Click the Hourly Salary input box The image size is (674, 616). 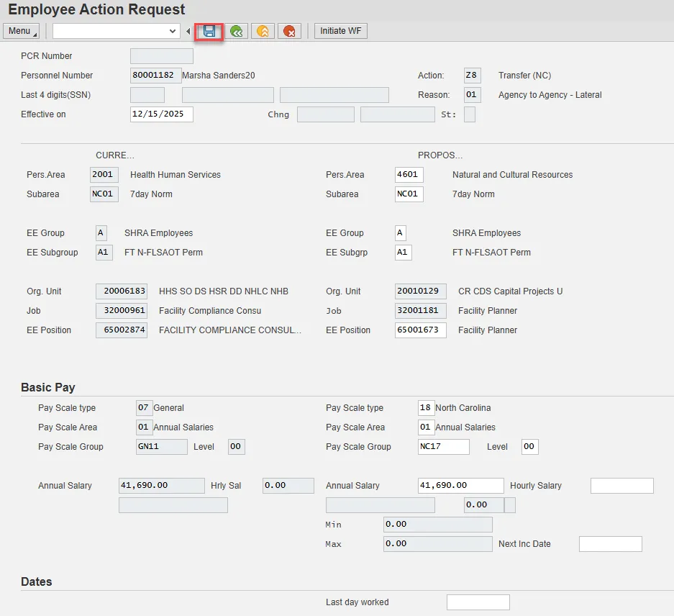pyautogui.click(x=621, y=486)
